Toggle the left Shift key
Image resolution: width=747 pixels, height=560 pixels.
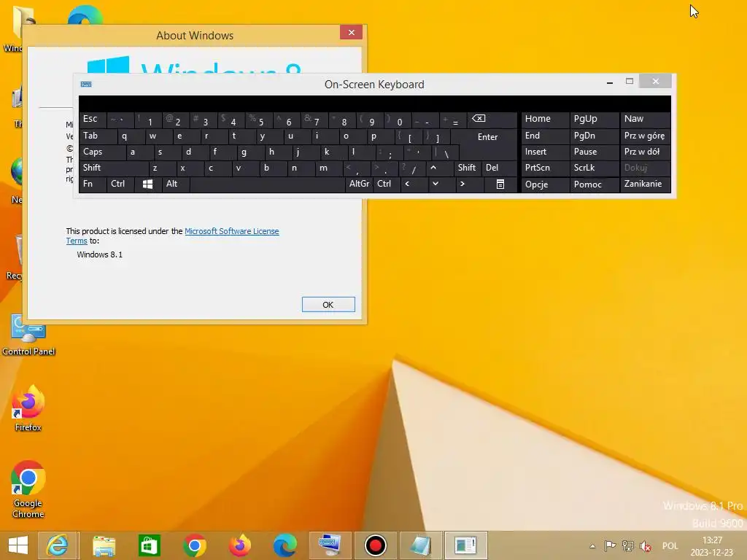point(113,168)
